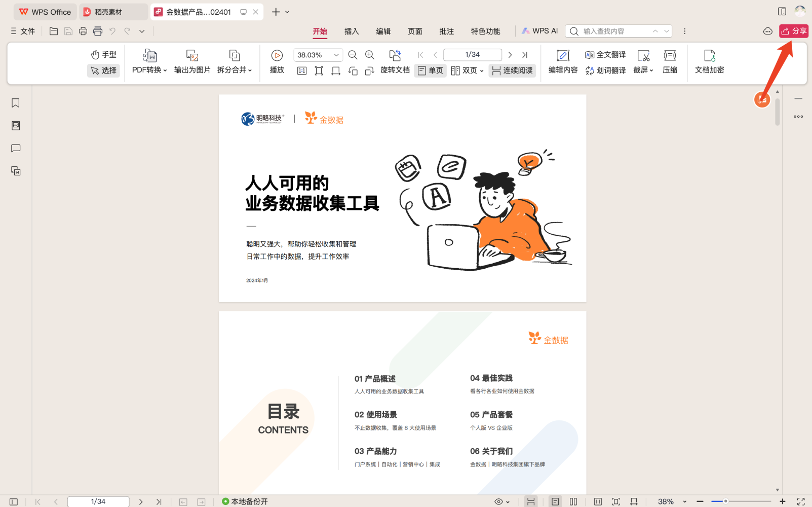Toggle double page view in status bar
Viewport: 812px width, 507px height.
tap(573, 501)
